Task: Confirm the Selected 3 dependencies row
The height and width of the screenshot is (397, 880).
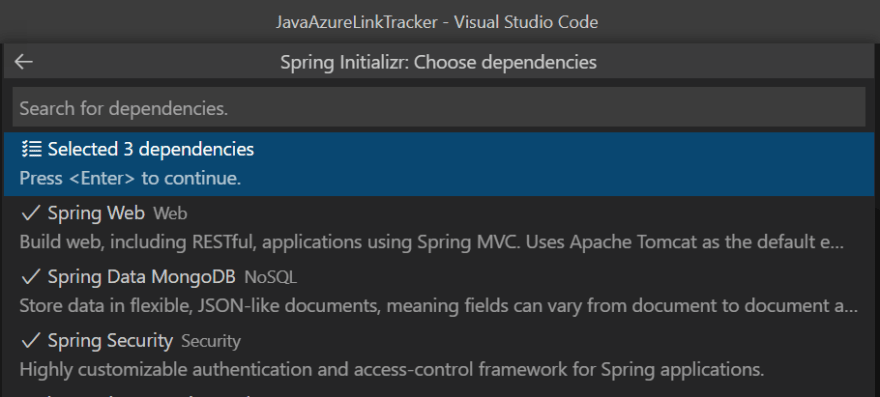Action: coord(439,164)
